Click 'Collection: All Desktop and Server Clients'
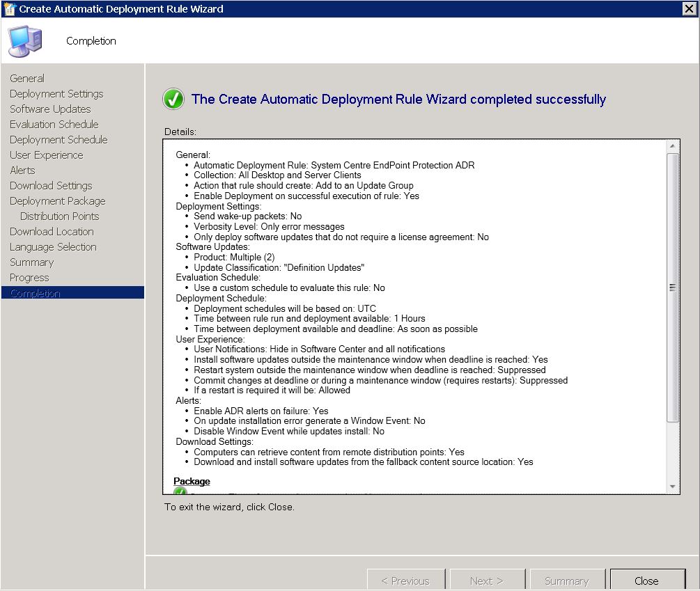Viewport: 700px width, 591px height. [277, 175]
